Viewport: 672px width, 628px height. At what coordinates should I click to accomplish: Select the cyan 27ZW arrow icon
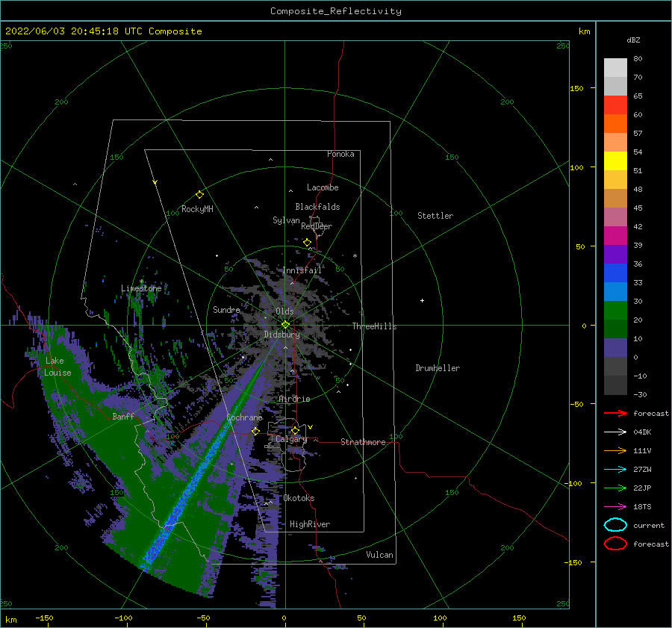pos(615,470)
